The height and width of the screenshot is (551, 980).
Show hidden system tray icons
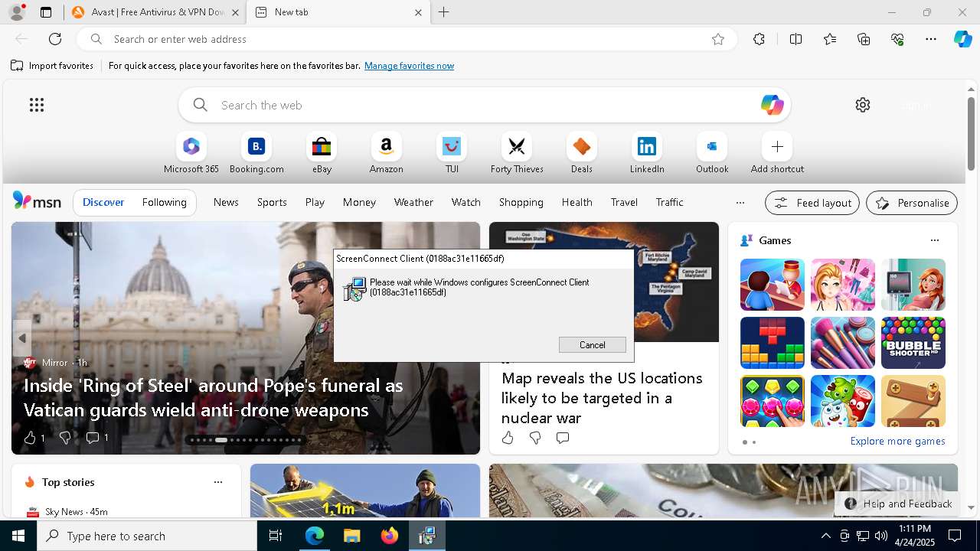tap(825, 536)
